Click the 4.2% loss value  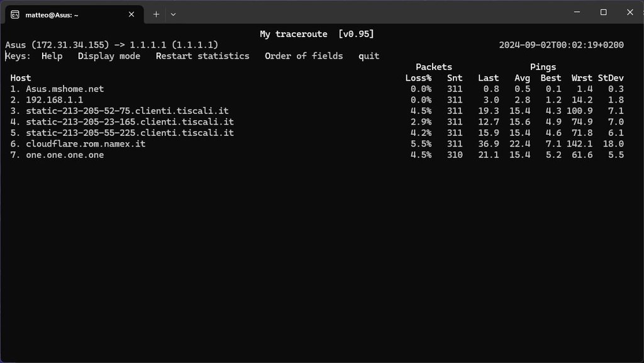pos(421,133)
